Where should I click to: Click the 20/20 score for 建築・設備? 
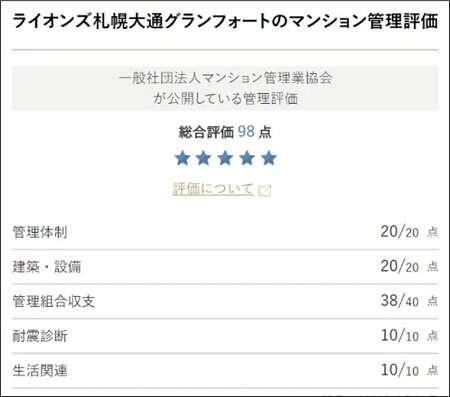400,266
